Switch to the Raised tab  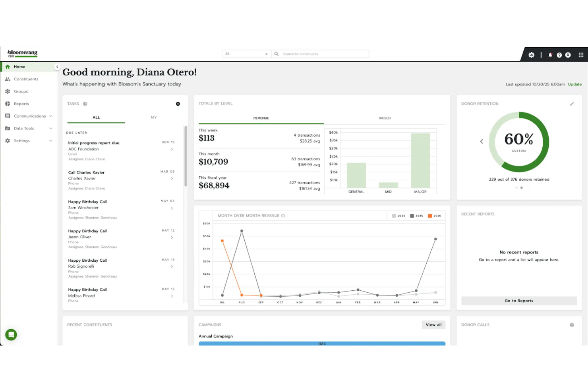pos(384,118)
